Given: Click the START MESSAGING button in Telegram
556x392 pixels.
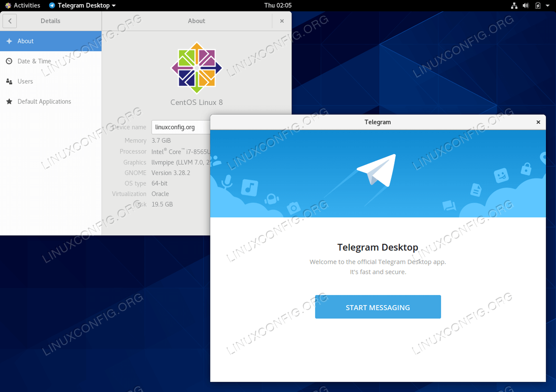Looking at the screenshot, I should coord(378,307).
